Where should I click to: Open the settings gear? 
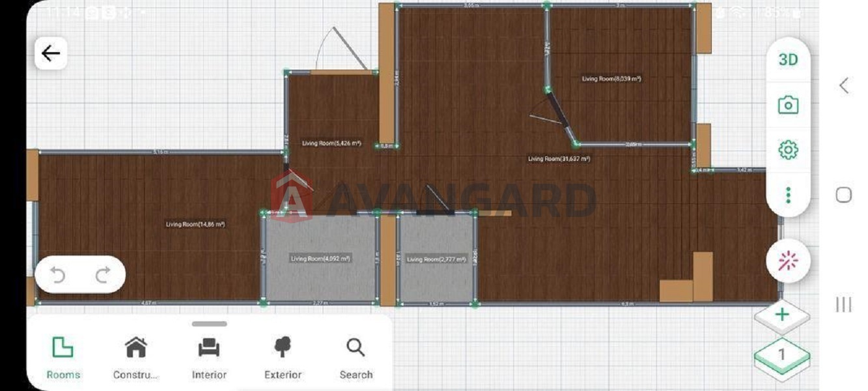(788, 150)
